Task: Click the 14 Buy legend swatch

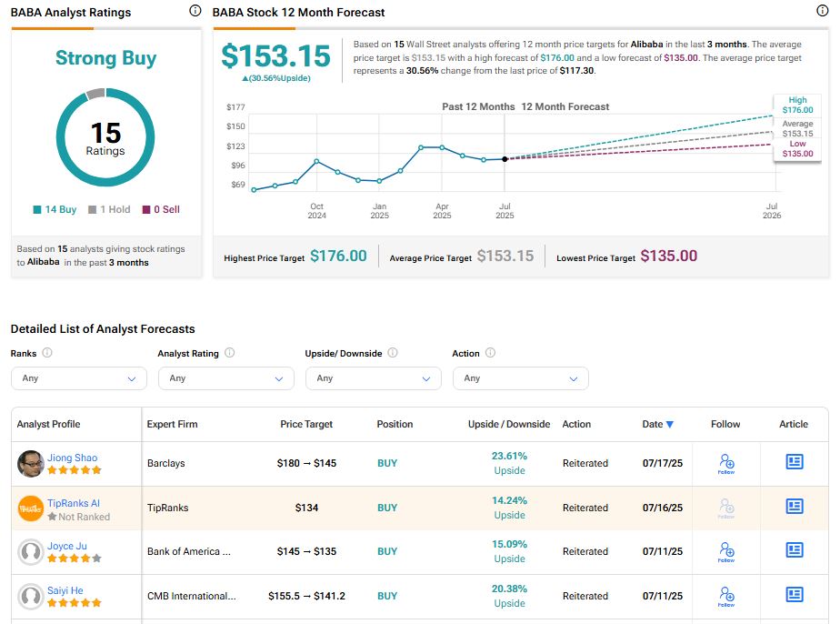Action: click(37, 209)
